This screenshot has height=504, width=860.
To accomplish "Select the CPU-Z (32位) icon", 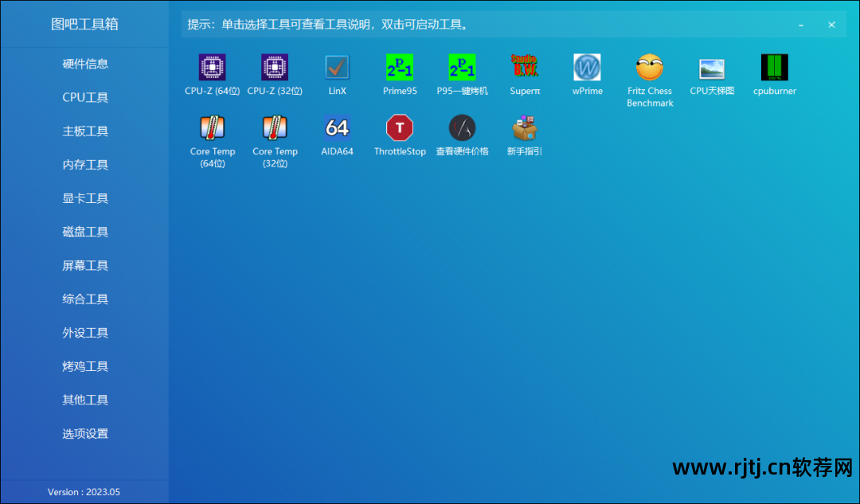I will click(275, 68).
